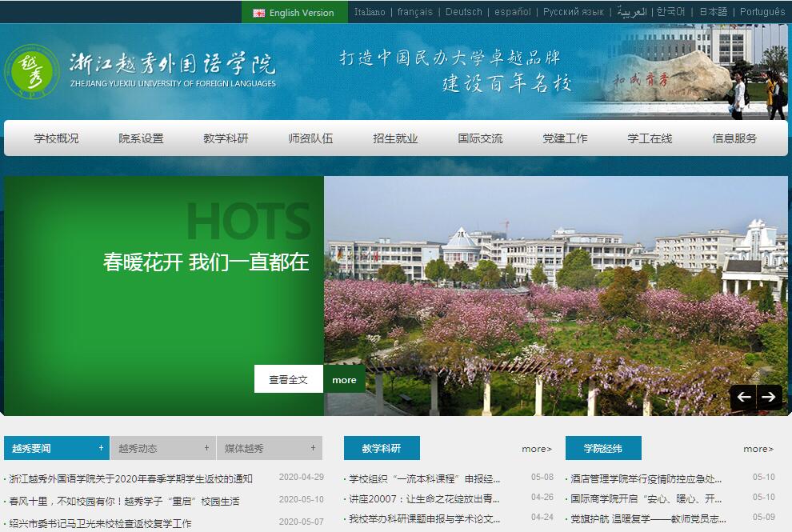
Task: Click the plus icon on 越秀要闻 tab
Action: 101,448
